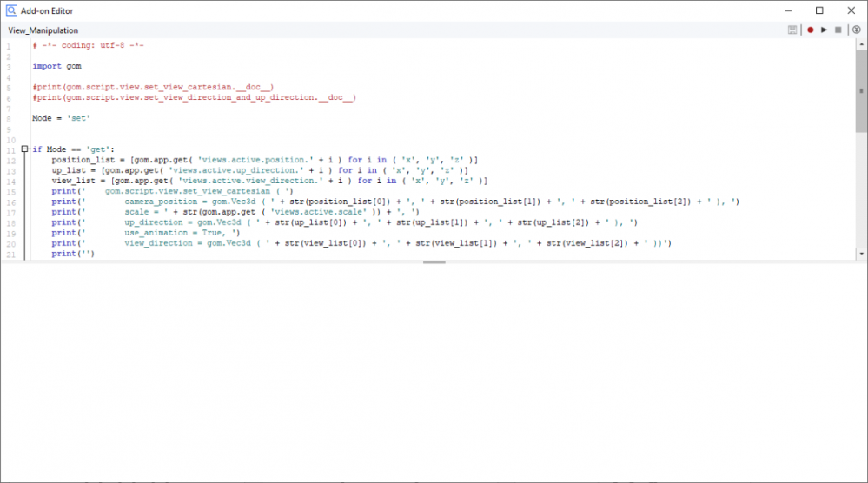
Task: Click the circled double-chevron icon in the toolbar
Action: (x=857, y=30)
